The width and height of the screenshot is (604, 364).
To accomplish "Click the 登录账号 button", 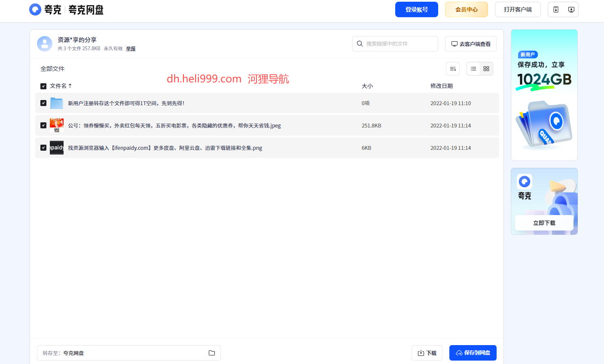I will pyautogui.click(x=416, y=9).
